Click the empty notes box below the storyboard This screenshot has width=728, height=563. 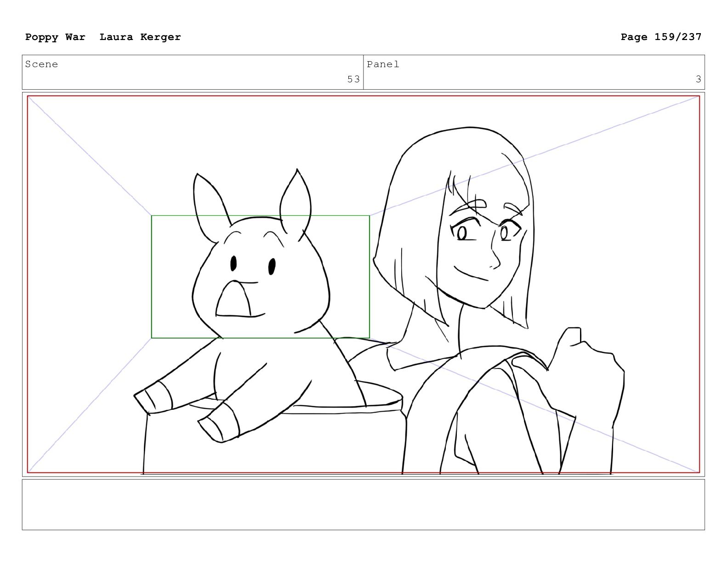[x=363, y=505]
